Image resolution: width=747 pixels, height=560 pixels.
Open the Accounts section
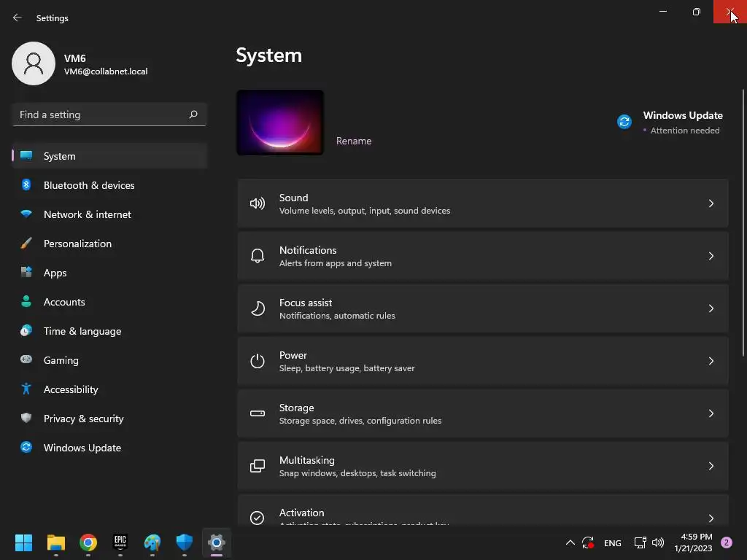coord(109,302)
